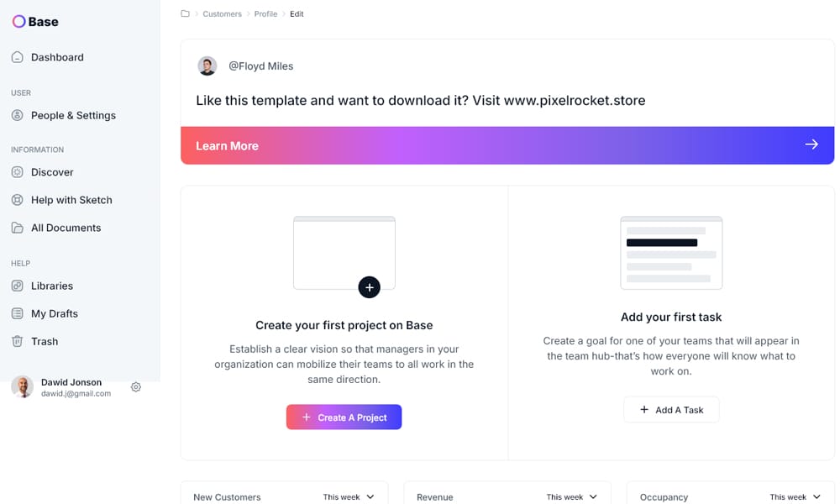
Task: Click the settings gear next to Dawid Jonson
Action: (136, 387)
